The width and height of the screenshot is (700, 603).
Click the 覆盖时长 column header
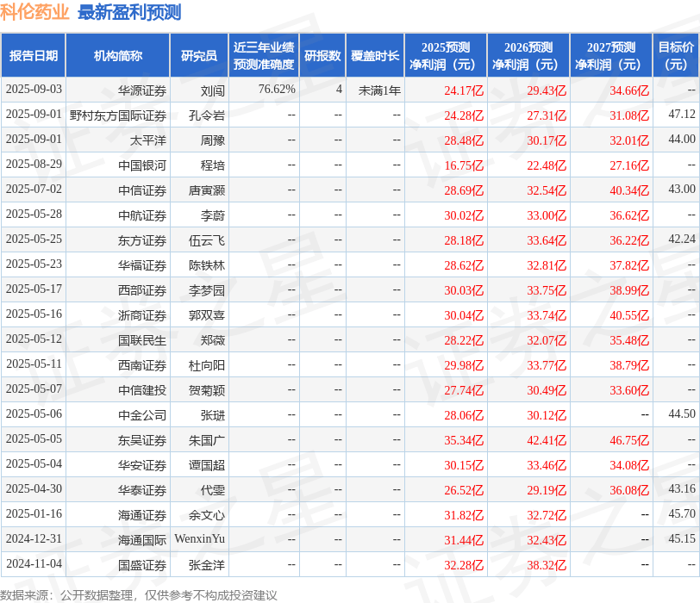point(373,55)
